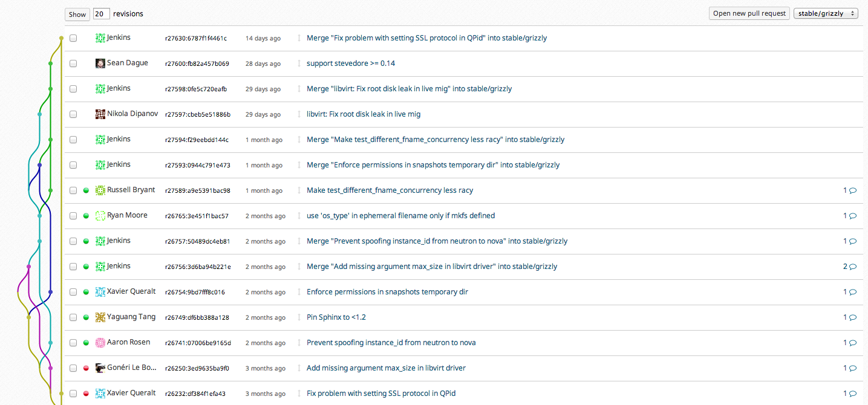Open comments icon on max_size merge commit

pos(853,267)
